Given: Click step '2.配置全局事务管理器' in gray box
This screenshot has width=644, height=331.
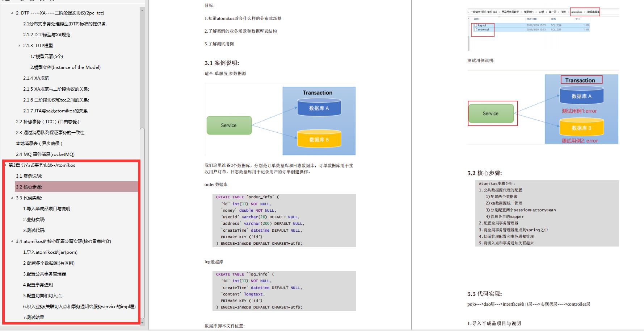Looking at the screenshot, I should (498, 223).
